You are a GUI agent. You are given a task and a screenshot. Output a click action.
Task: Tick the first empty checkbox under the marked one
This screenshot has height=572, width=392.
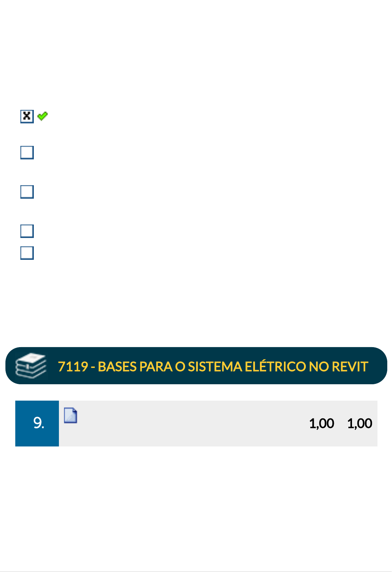[x=27, y=152]
